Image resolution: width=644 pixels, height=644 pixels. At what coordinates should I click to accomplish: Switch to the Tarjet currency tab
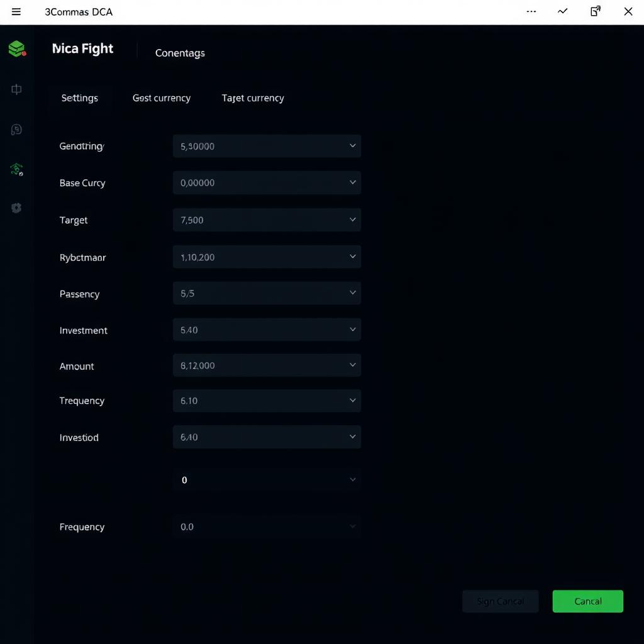[253, 98]
